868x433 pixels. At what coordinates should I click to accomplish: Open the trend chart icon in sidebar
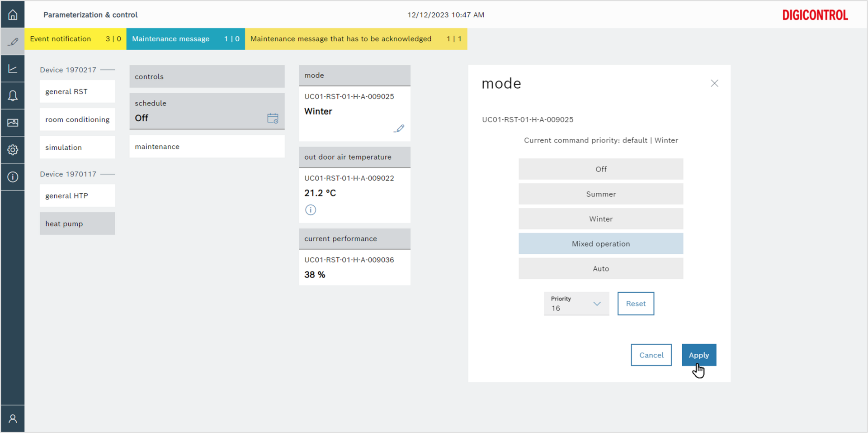tap(13, 69)
